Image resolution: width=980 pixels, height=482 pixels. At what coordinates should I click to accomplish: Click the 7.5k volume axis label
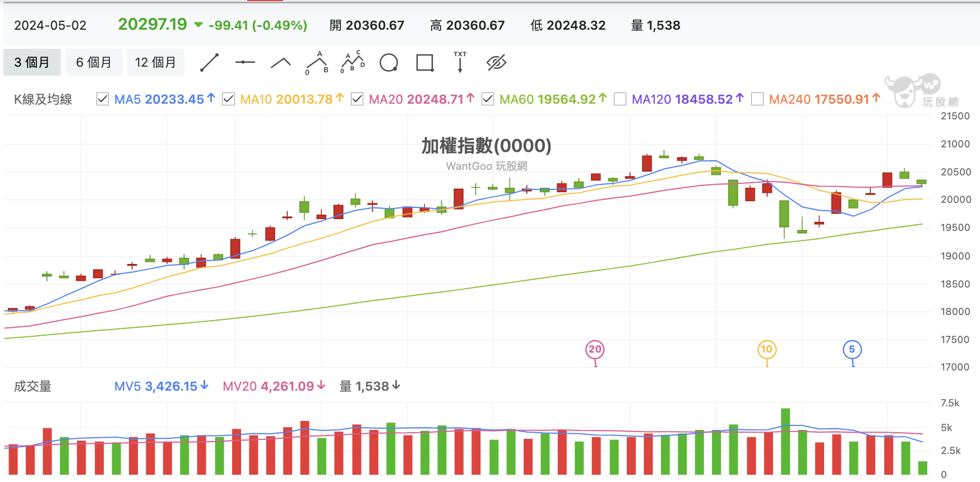(x=950, y=403)
